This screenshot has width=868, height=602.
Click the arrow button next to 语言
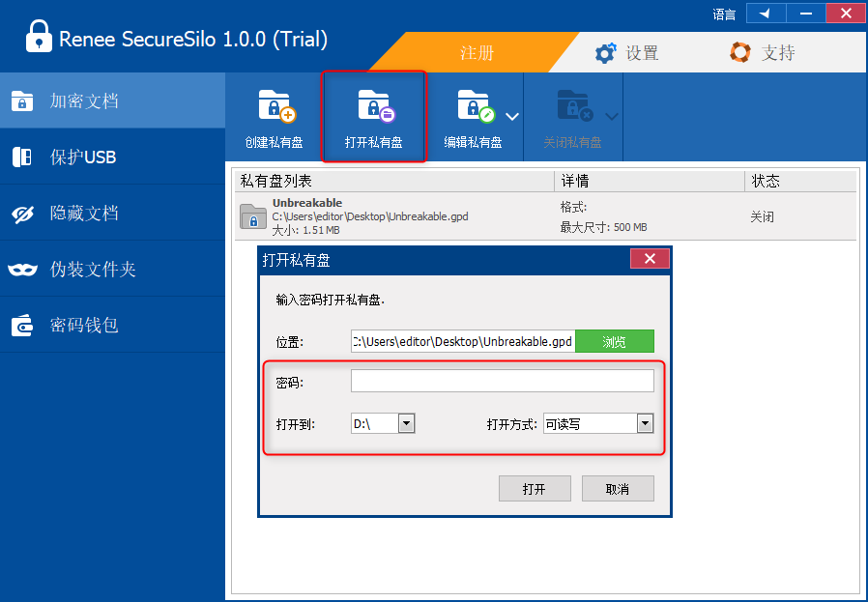767,14
